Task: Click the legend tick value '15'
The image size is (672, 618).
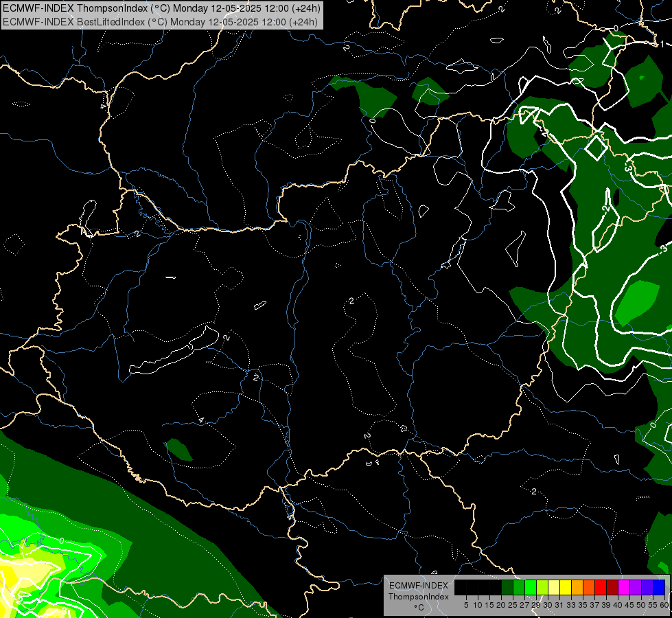Action: tap(489, 605)
